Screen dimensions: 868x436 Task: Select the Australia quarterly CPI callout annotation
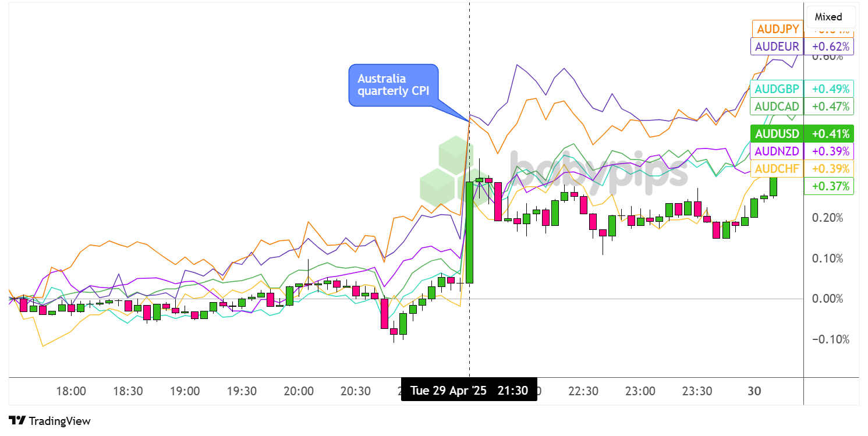(x=393, y=85)
